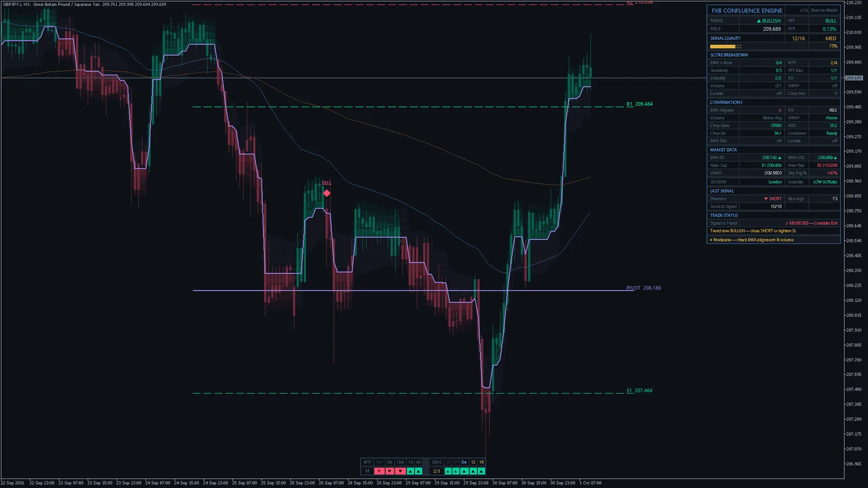Image resolution: width=868 pixels, height=488 pixels.
Task: Click the R1 209.484 level label
Action: point(640,104)
